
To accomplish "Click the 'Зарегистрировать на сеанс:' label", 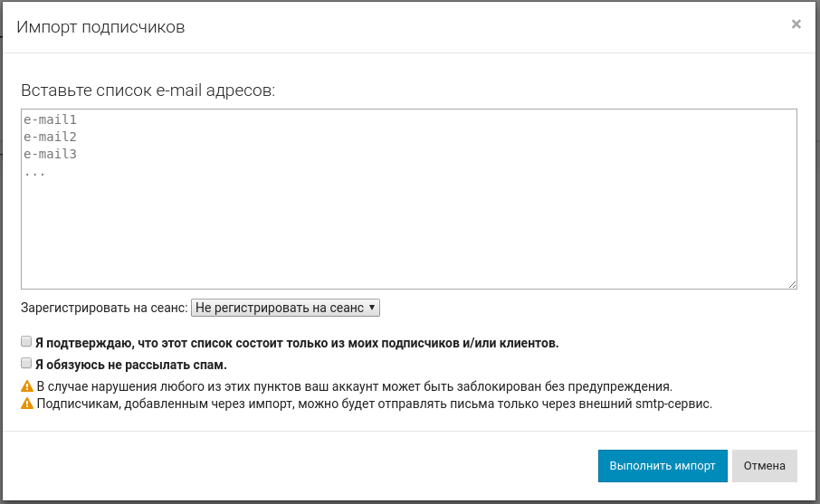I will [104, 308].
